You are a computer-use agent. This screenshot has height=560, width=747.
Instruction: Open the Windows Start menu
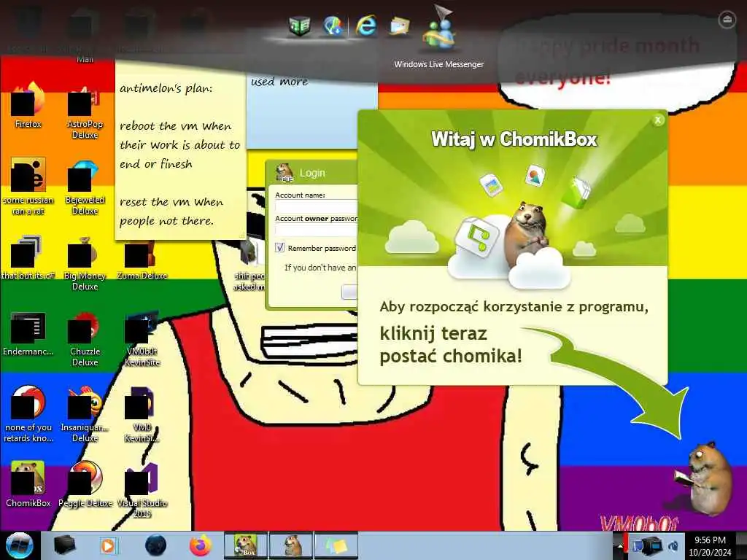(x=19, y=545)
